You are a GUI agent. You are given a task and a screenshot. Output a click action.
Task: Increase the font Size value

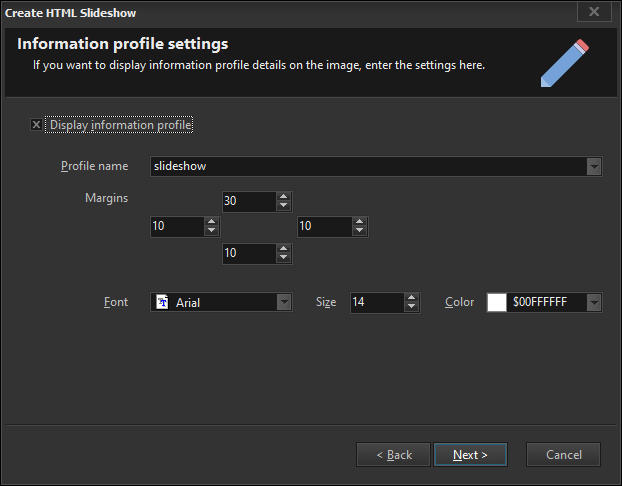pos(411,297)
